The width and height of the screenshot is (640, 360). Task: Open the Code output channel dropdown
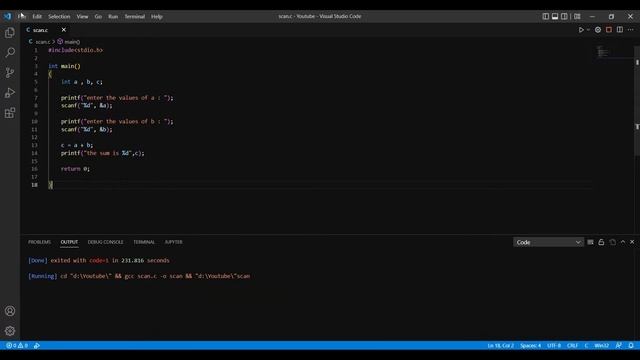548,242
